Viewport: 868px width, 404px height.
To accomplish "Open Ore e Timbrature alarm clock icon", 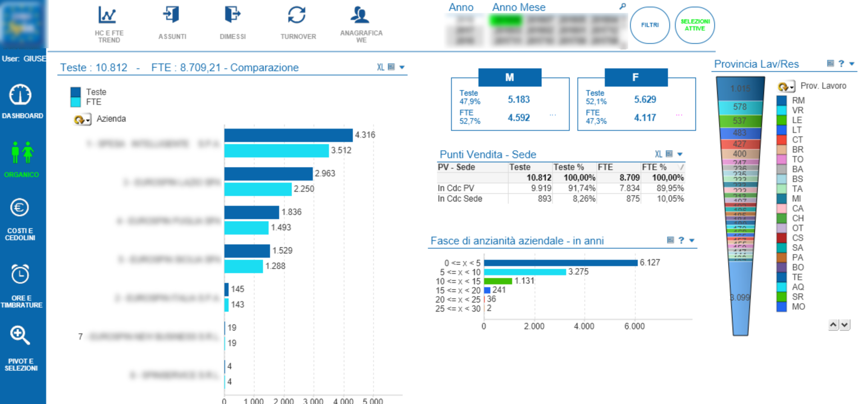I will coord(20,273).
